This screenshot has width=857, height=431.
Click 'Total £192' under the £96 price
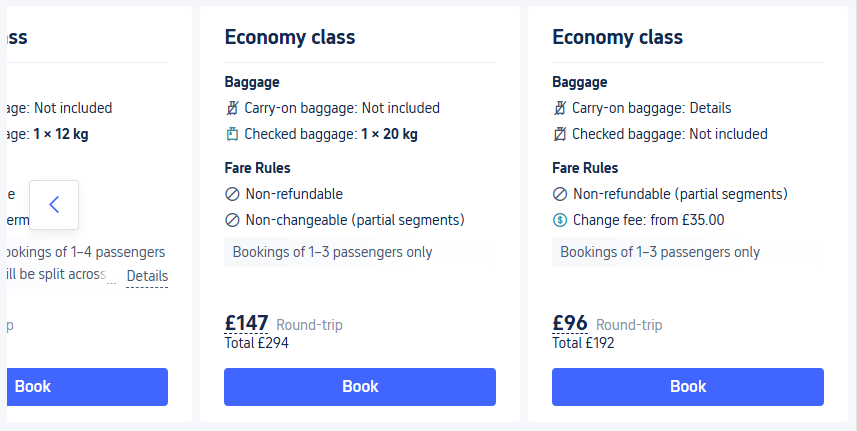click(583, 343)
